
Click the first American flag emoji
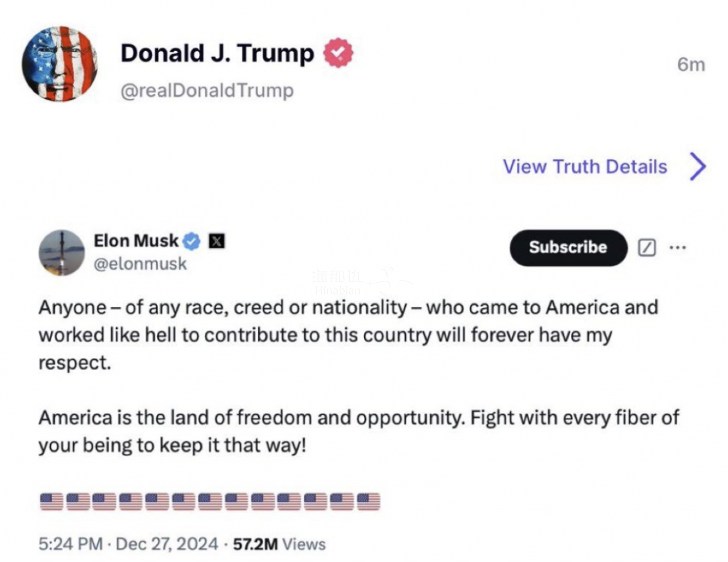[x=51, y=502]
